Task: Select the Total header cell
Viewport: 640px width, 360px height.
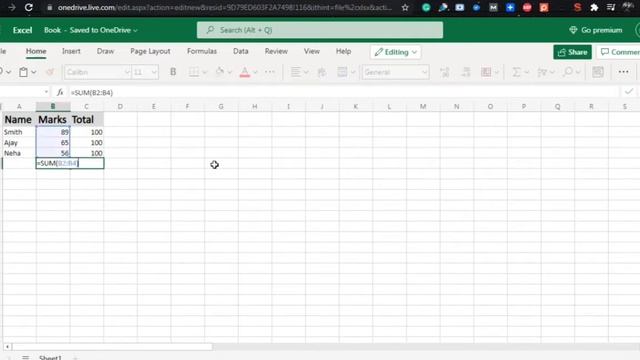Action: pyautogui.click(x=87, y=120)
